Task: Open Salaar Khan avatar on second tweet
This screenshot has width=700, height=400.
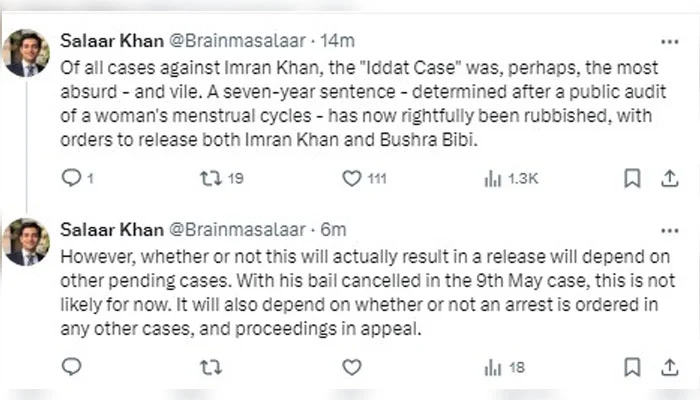Action: pos(27,241)
